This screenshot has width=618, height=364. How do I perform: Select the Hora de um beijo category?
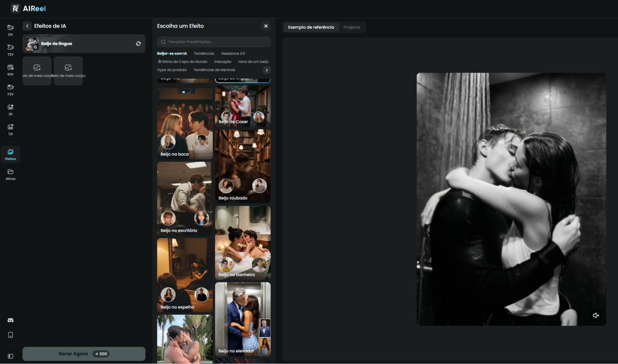pos(253,62)
